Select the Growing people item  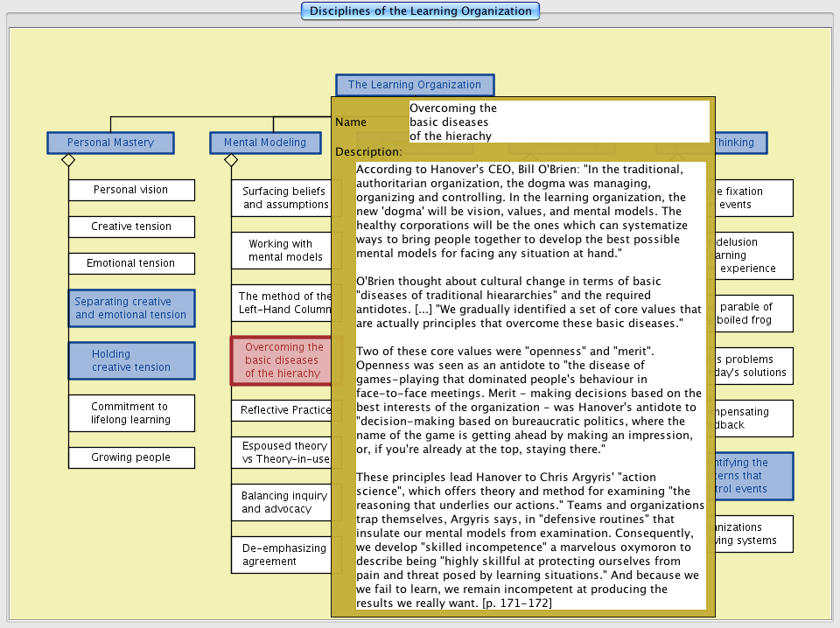(x=131, y=457)
